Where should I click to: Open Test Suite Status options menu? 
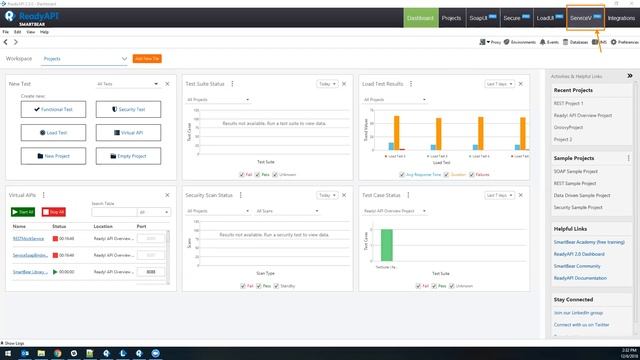[x=232, y=84]
